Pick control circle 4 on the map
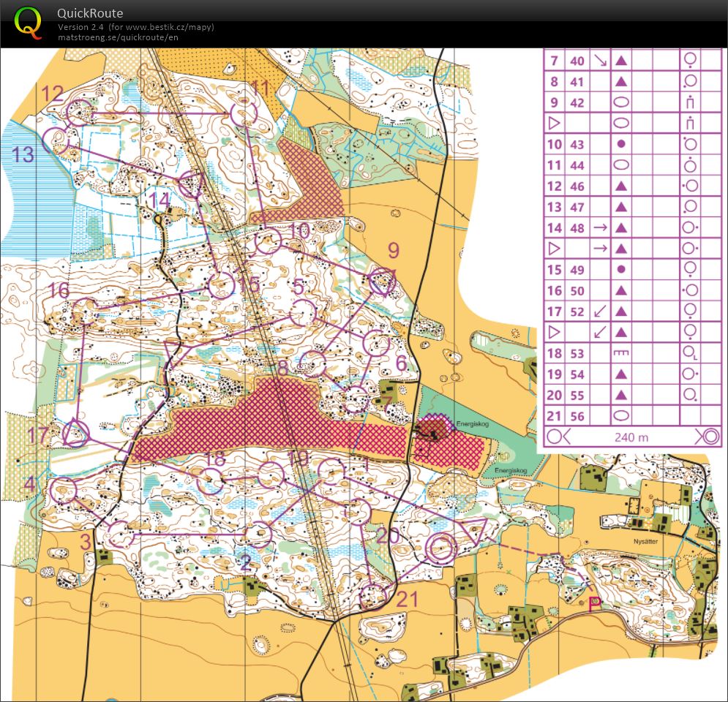Screen dimensions: 728x702 click(x=63, y=490)
